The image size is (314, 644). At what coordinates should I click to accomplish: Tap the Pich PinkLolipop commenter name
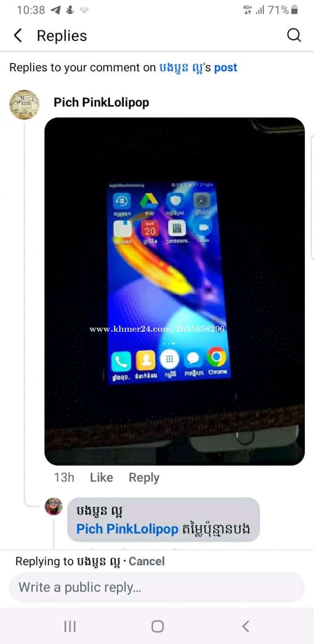click(101, 102)
